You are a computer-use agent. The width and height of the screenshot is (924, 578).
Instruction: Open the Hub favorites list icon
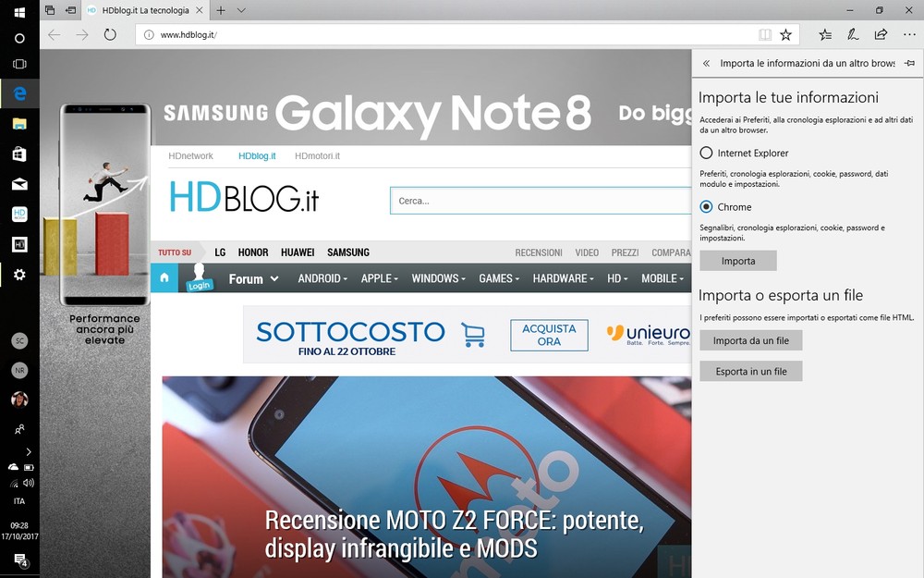pos(825,34)
